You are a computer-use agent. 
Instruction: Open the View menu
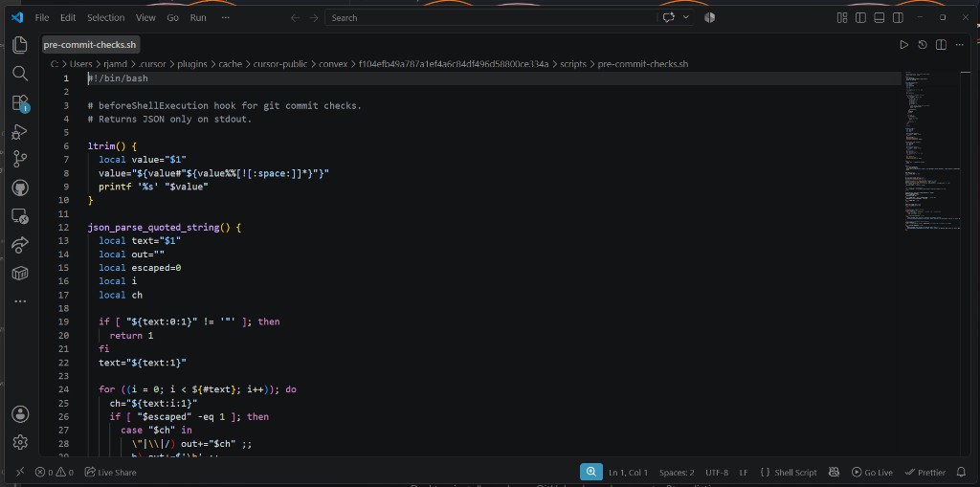click(x=145, y=17)
